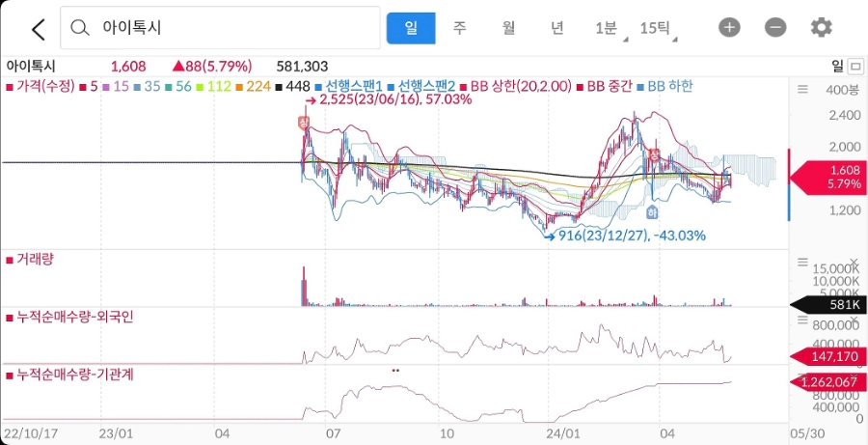
Task: Toggle the 5-day moving average legend
Action: 88,87
